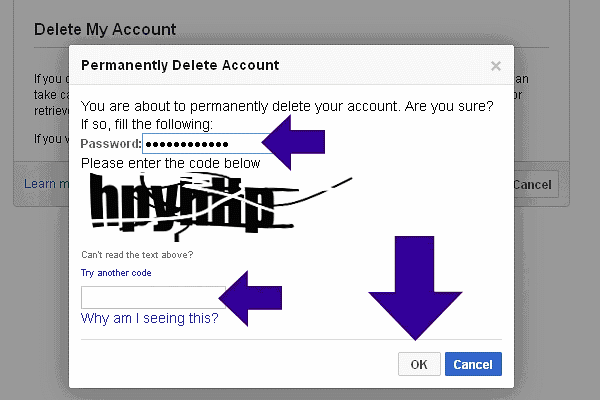Image resolution: width=600 pixels, height=400 pixels.
Task: Click the 'Password:' field label
Action: [x=111, y=144]
